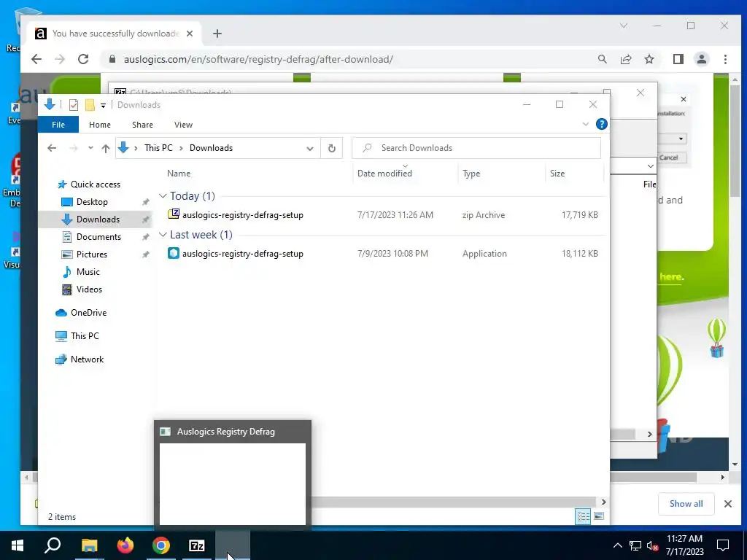This screenshot has width=747, height=560.
Task: Open Firefox from taskbar
Action: click(125, 545)
